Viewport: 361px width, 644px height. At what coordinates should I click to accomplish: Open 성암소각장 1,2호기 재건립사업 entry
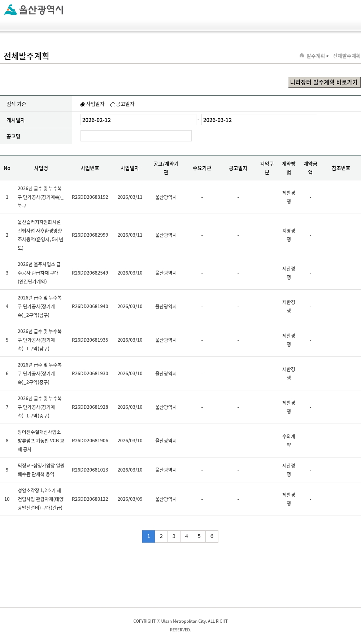[40, 499]
